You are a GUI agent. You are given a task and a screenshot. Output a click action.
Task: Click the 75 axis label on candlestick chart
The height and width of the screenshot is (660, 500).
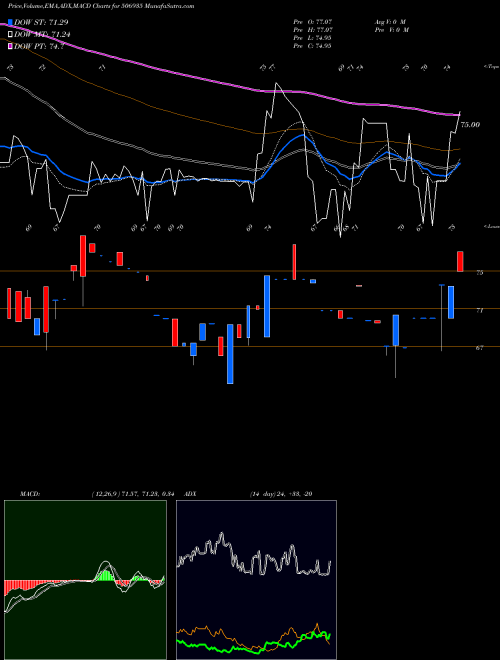pyautogui.click(x=479, y=272)
